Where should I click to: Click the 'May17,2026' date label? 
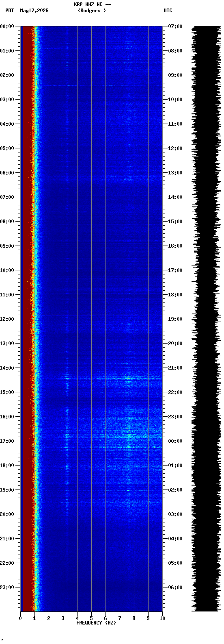coord(34,11)
